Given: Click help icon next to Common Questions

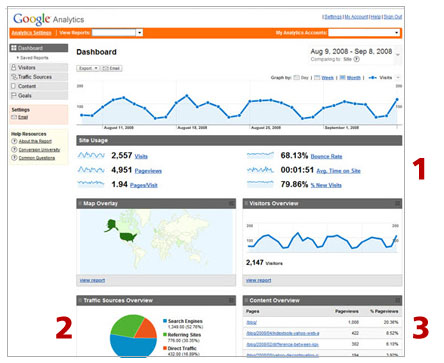Looking at the screenshot, I should 14,158.
